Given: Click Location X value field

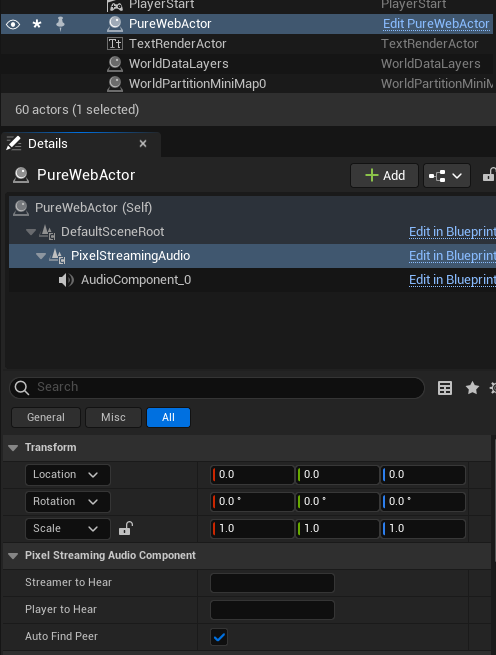Looking at the screenshot, I should pyautogui.click(x=252, y=475).
